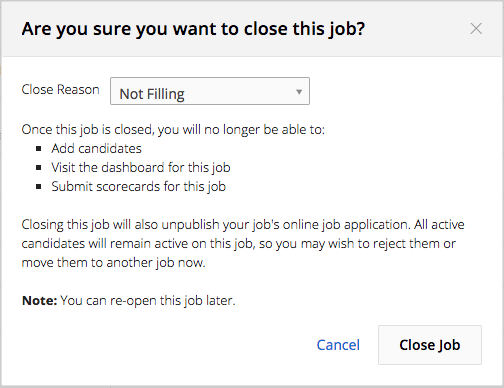Click the bold Note label

click(x=40, y=301)
